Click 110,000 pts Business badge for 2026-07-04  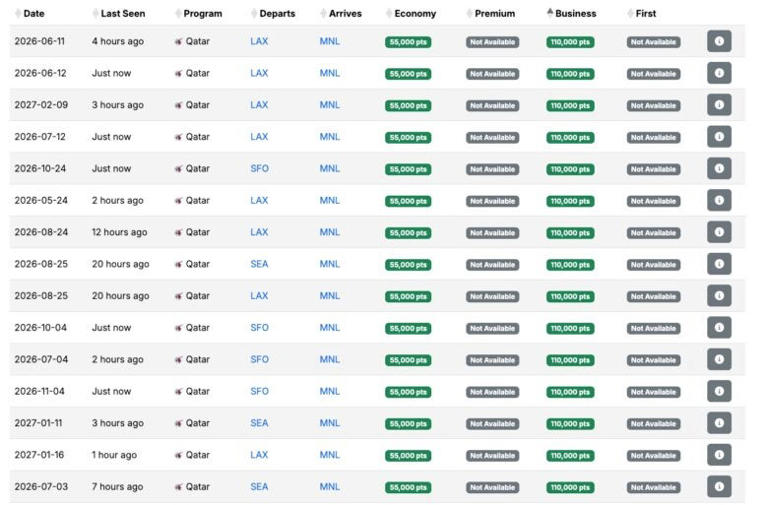(x=570, y=361)
